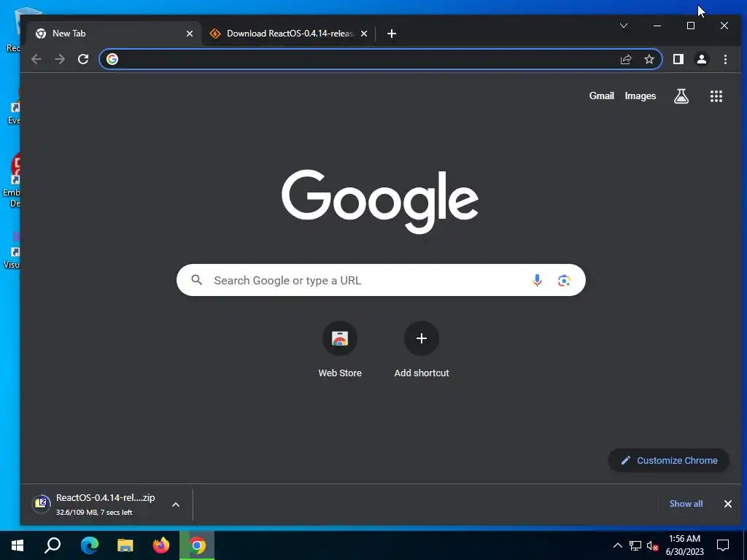Open the Windows Start menu

(x=18, y=545)
